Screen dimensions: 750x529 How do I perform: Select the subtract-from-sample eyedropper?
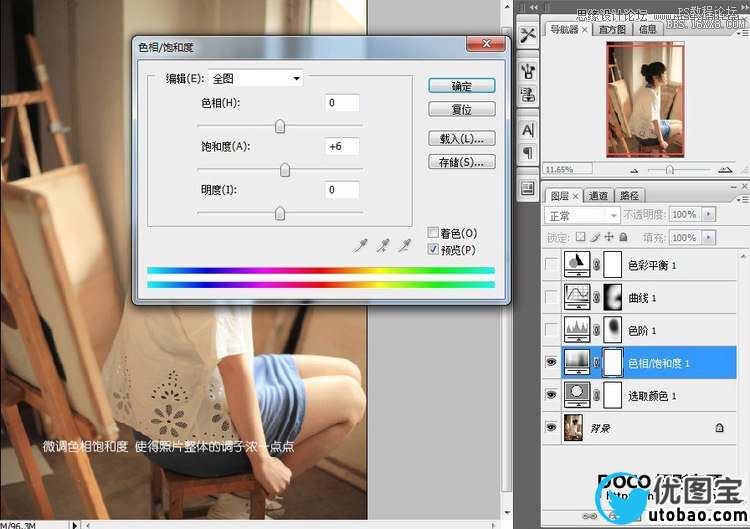click(x=405, y=246)
